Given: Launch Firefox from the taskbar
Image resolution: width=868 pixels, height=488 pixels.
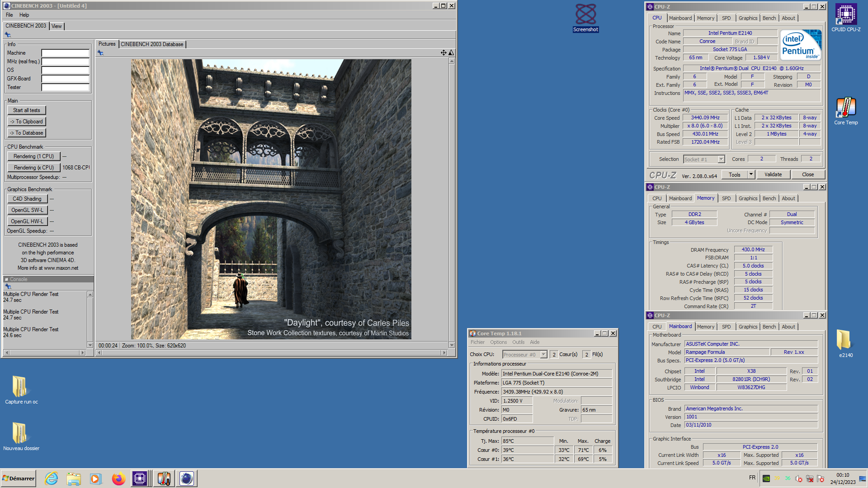Looking at the screenshot, I should coord(118,479).
